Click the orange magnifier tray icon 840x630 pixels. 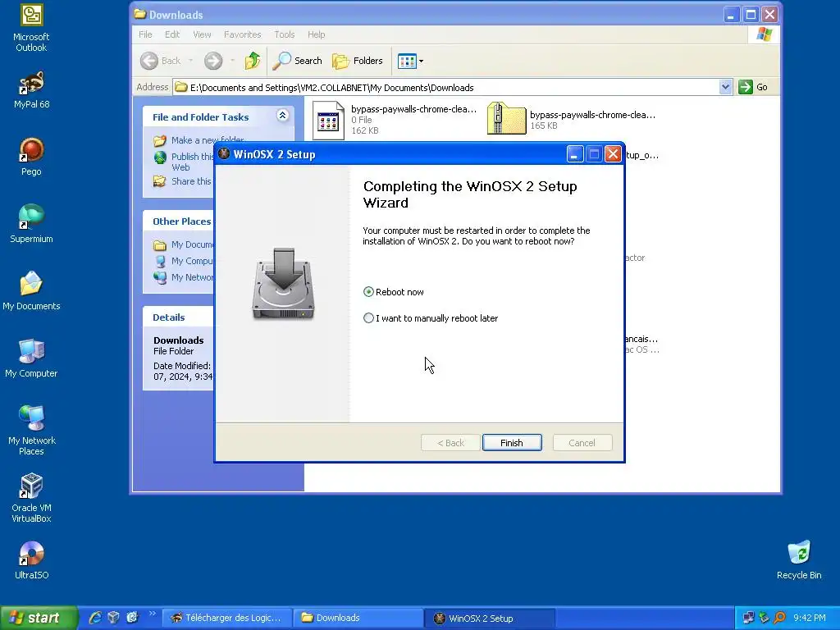(x=779, y=618)
